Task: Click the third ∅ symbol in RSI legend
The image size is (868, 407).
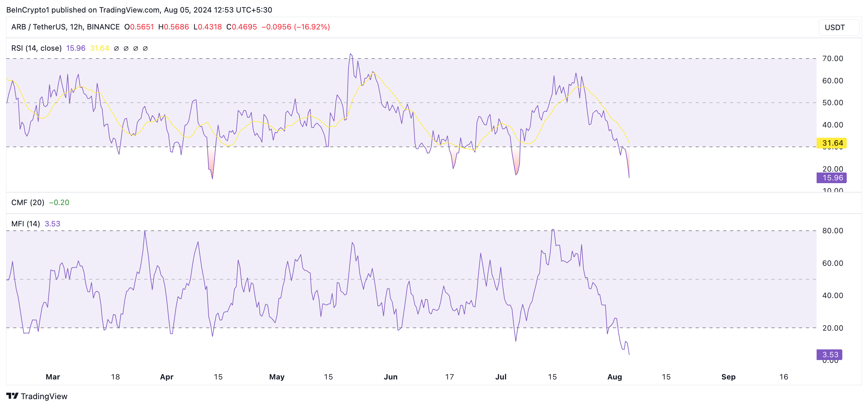Action: tap(135, 49)
